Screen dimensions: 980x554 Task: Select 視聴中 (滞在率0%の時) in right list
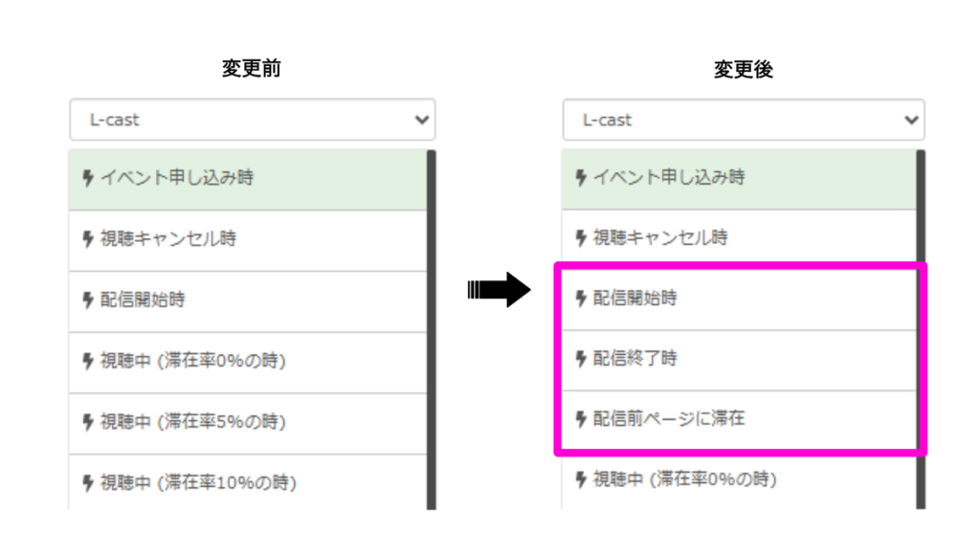[x=739, y=481]
